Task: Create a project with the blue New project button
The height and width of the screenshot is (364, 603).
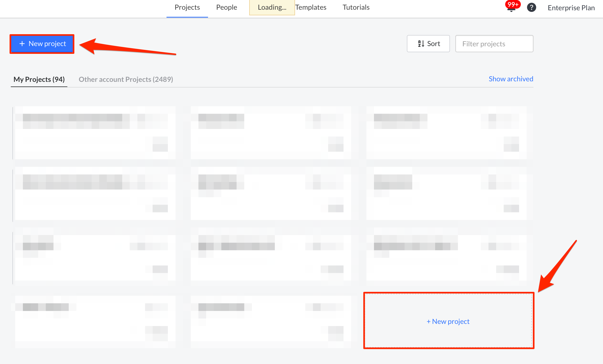Action: [42, 44]
